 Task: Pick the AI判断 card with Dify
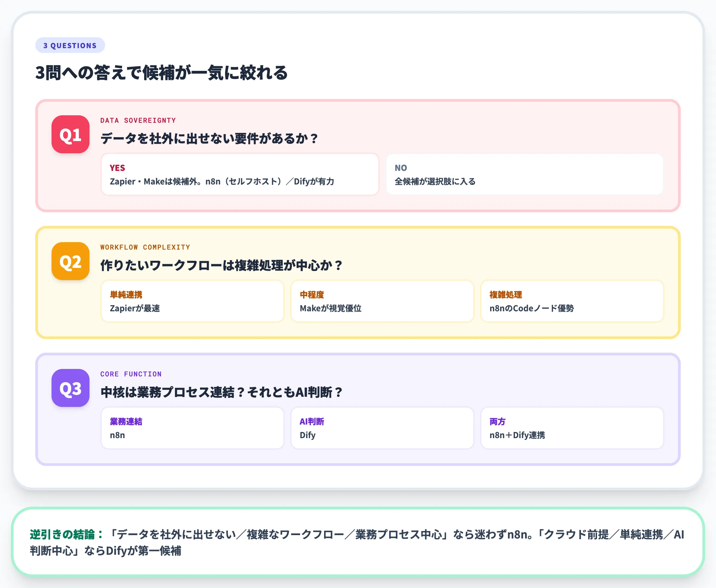coord(382,428)
